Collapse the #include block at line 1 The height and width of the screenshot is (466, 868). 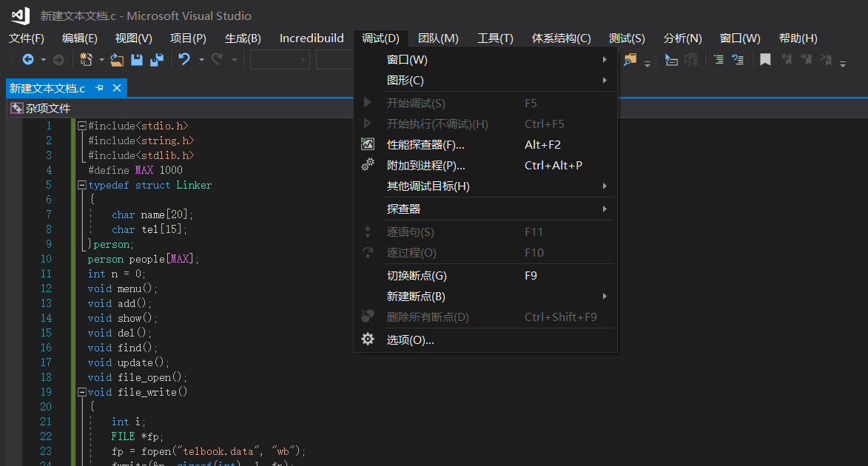pos(82,126)
